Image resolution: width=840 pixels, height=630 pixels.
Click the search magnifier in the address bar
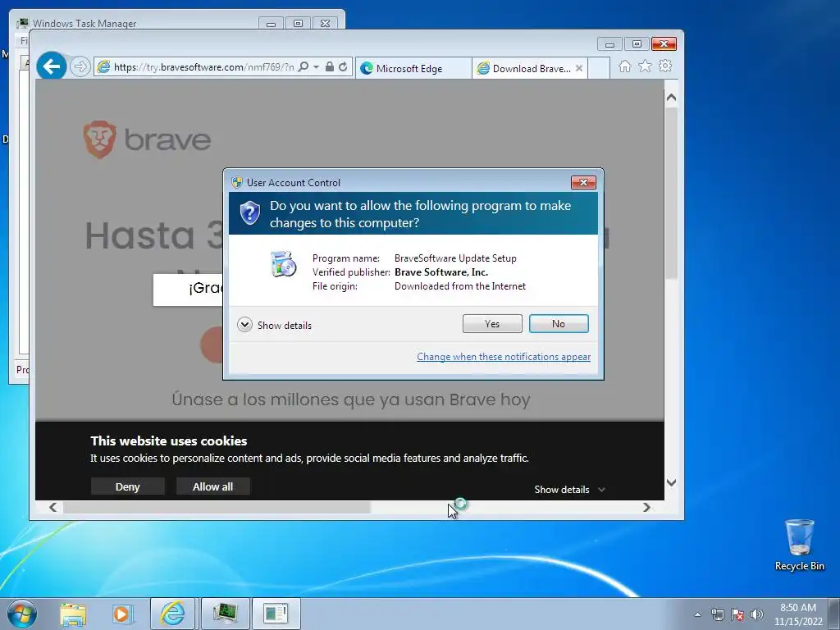click(x=304, y=67)
